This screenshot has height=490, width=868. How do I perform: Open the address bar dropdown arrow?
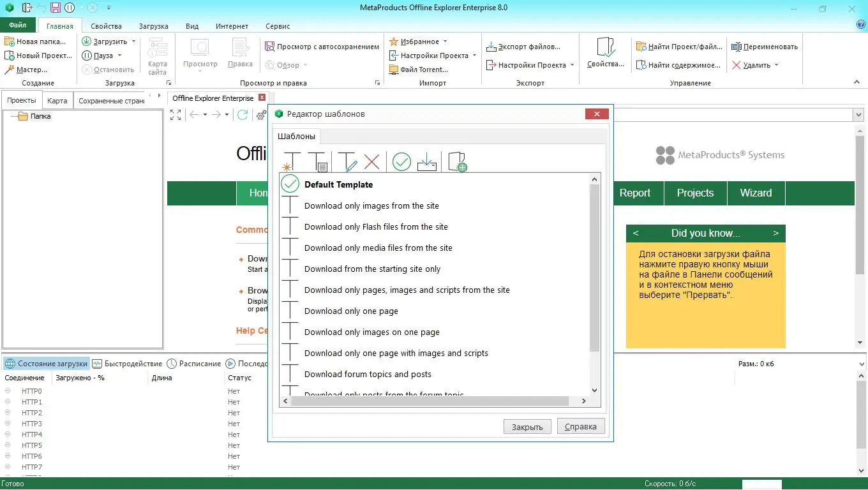click(x=858, y=115)
